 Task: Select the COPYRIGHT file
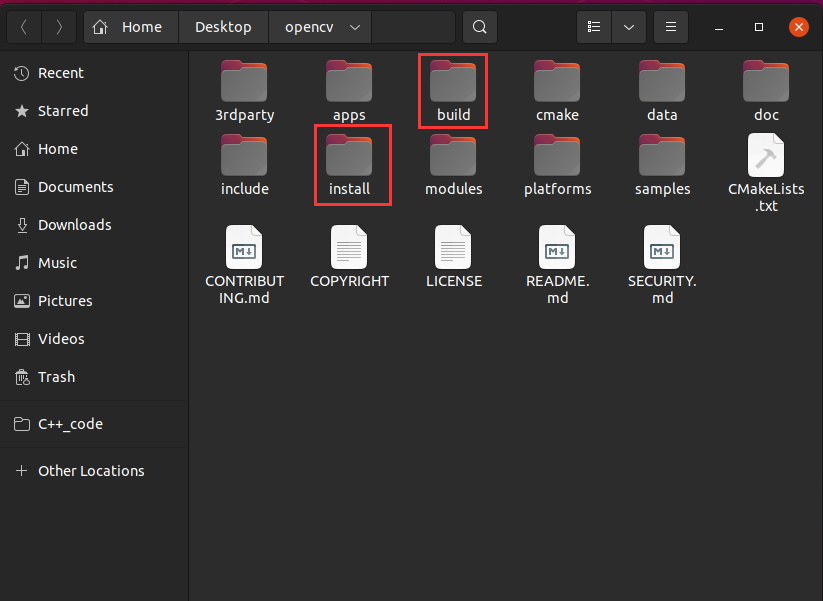pyautogui.click(x=349, y=257)
